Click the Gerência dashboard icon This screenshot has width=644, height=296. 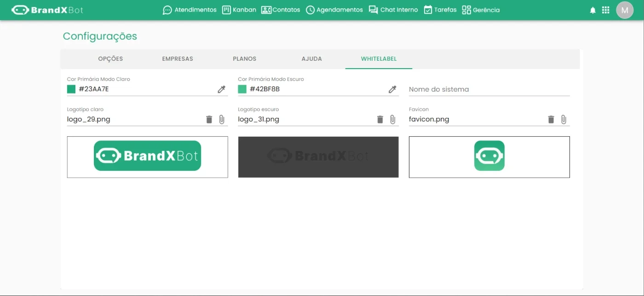pos(466,10)
